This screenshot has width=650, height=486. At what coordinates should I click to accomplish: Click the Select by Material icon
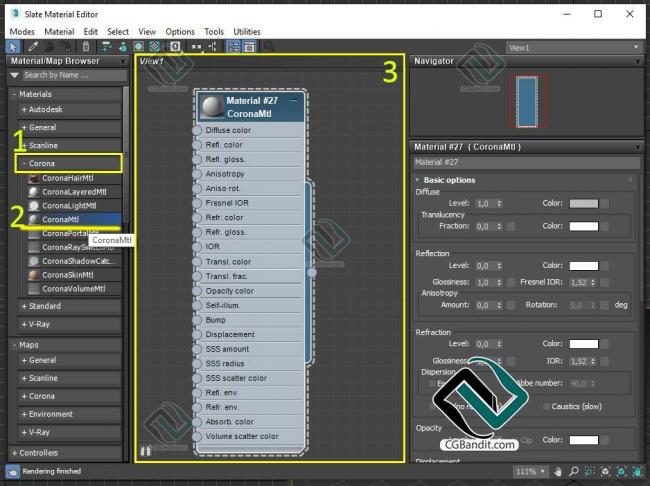click(268, 46)
